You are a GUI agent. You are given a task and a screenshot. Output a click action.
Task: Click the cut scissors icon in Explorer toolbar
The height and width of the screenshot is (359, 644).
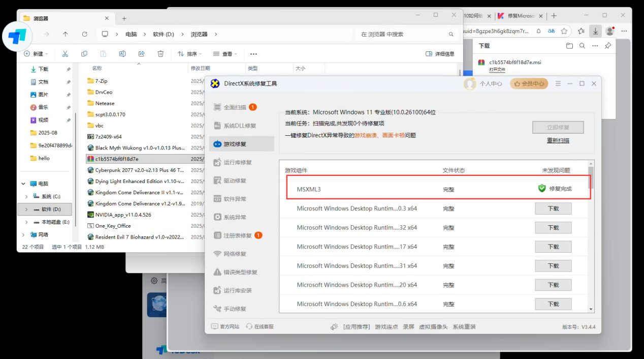tap(65, 54)
